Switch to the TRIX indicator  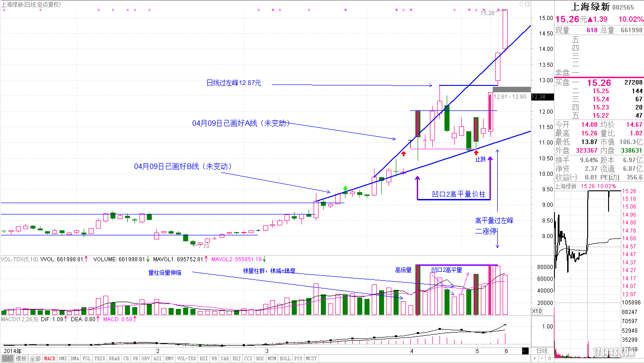point(100,358)
